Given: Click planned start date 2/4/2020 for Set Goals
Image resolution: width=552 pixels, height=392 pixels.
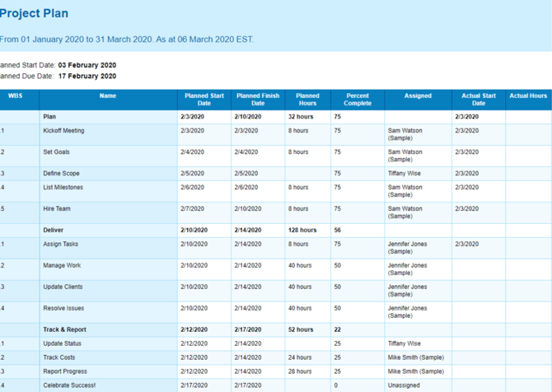Looking at the screenshot, I should coord(192,152).
